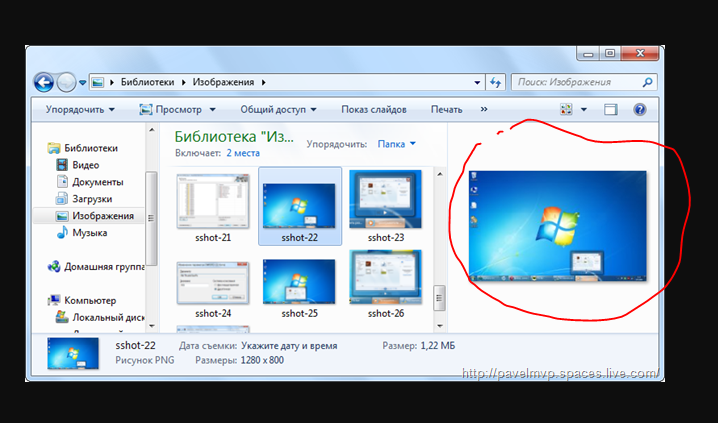This screenshot has height=423, width=718.
Task: Open the address bar history dropdown
Action: (x=477, y=82)
